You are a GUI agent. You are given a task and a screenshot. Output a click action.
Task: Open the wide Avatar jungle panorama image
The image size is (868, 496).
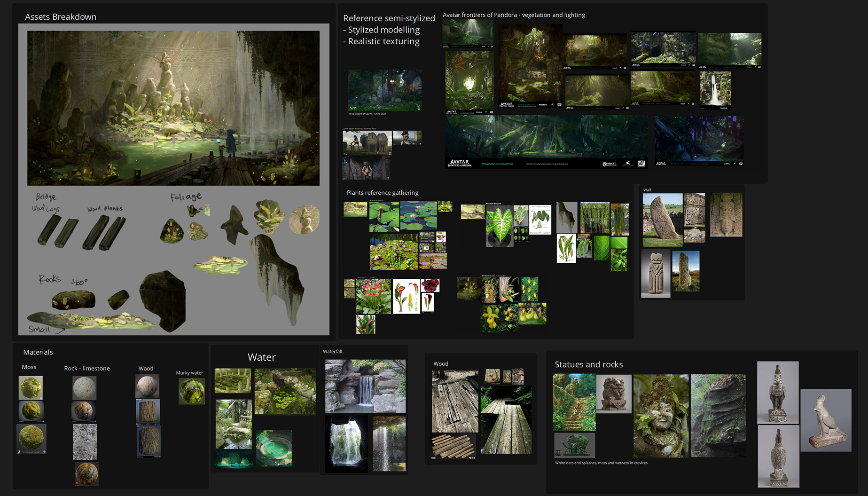547,142
